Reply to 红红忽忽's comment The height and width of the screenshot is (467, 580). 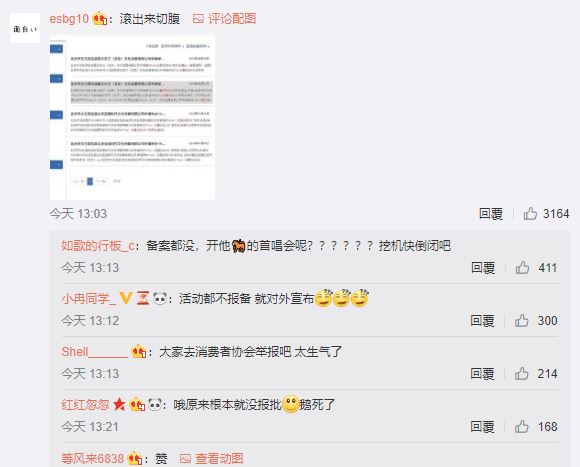coord(482,427)
